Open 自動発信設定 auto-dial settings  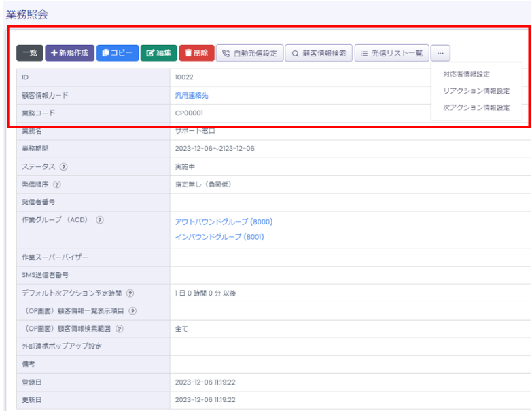point(249,53)
